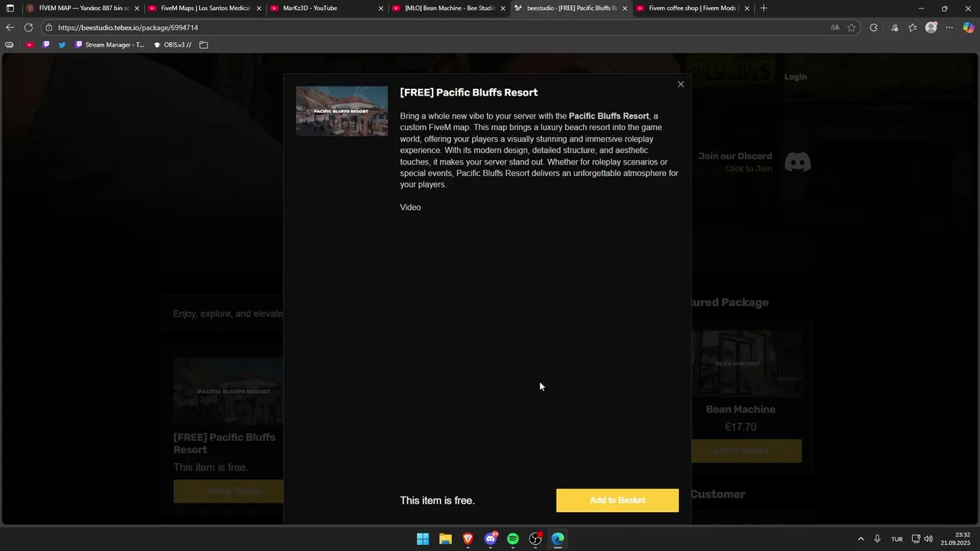Open the Windows Start menu
Screen dimensions: 980x551
point(423,539)
